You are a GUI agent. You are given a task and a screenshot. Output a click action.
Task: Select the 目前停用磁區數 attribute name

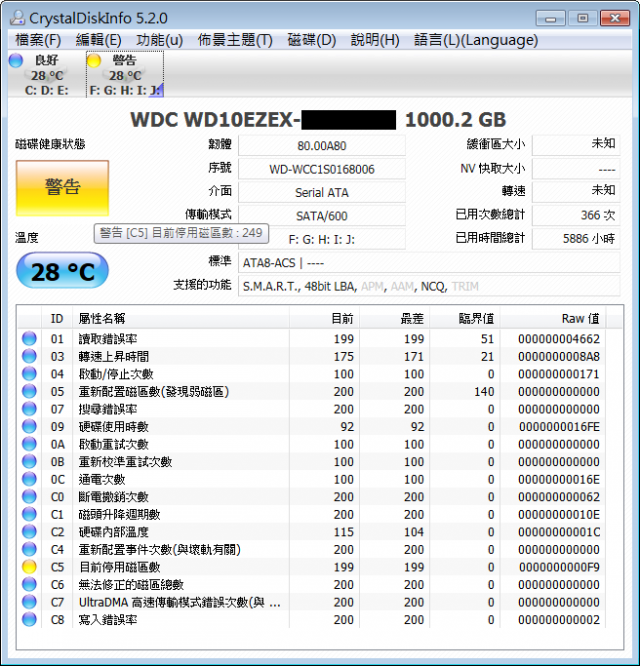(120, 567)
